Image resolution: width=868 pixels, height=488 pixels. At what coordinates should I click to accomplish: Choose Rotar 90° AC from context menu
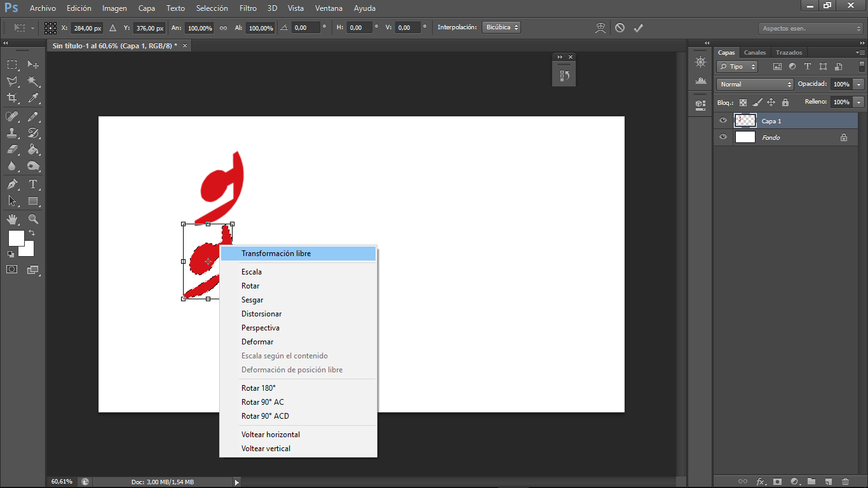pyautogui.click(x=298, y=402)
